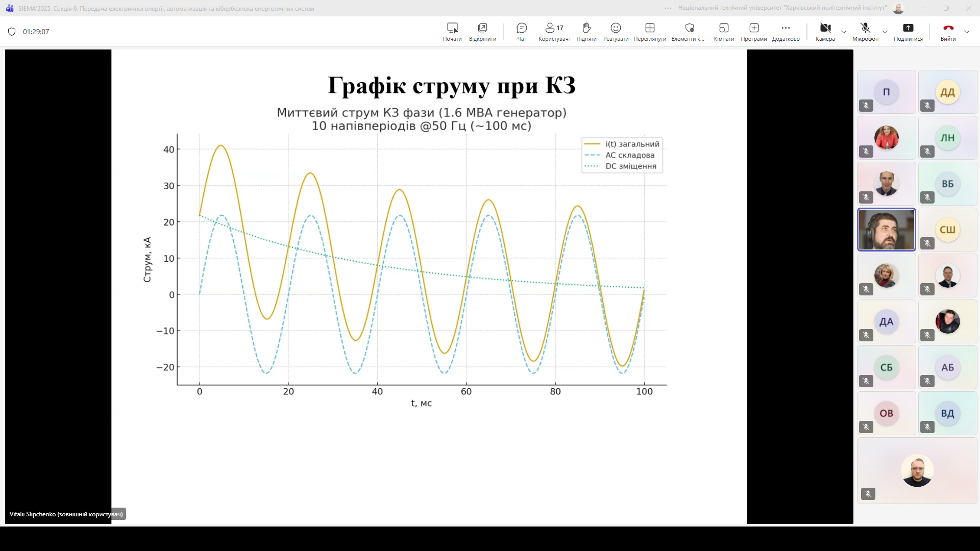
Task: Open Додатково more actions menu
Action: coord(786,31)
